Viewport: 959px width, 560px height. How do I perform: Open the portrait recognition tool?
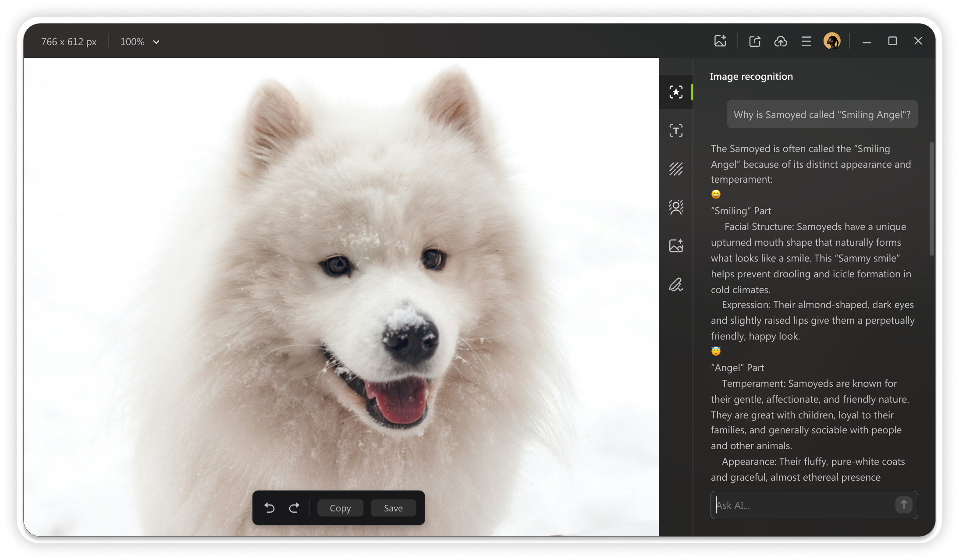676,207
